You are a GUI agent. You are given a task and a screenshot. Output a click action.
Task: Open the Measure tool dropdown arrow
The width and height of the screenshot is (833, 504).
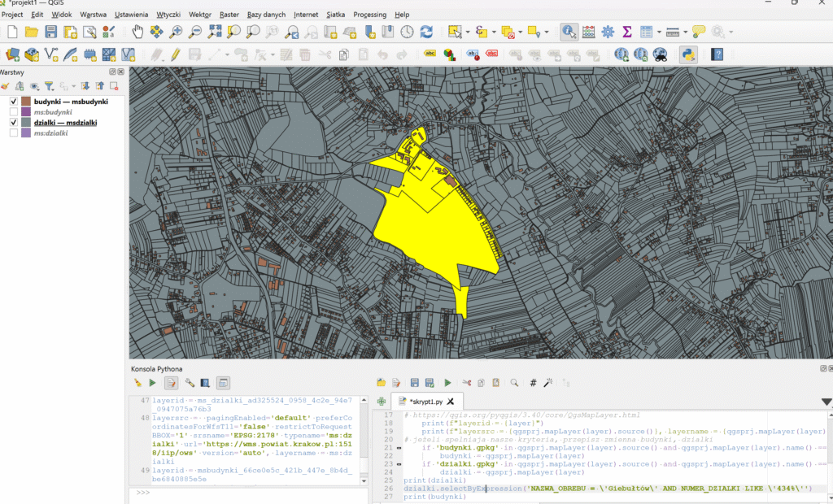(684, 32)
